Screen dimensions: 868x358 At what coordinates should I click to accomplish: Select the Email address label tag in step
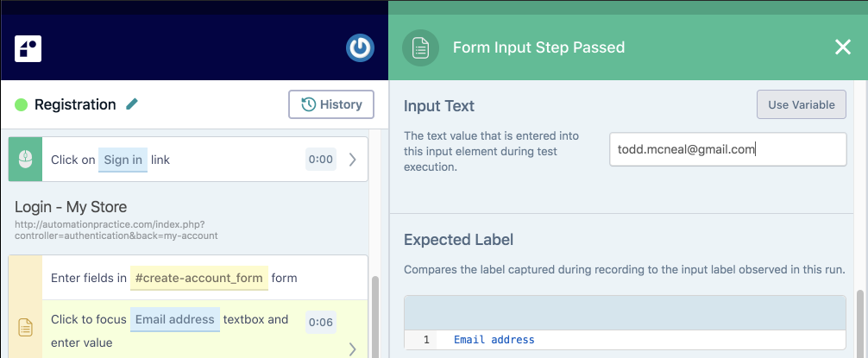coord(175,319)
